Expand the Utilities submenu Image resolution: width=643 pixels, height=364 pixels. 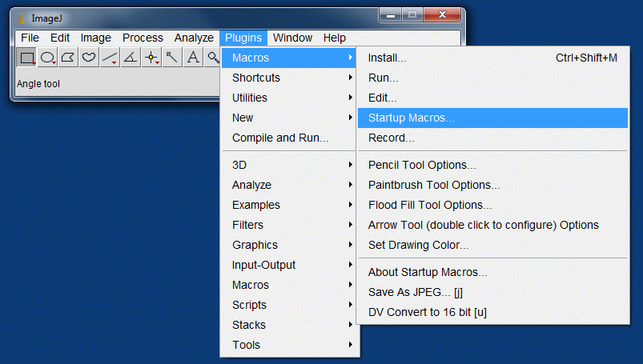pyautogui.click(x=289, y=98)
